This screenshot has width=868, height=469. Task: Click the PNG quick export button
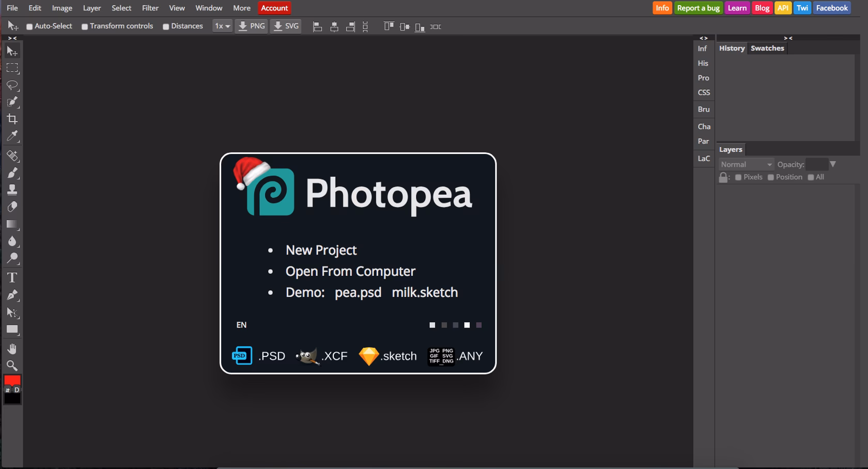coord(251,26)
